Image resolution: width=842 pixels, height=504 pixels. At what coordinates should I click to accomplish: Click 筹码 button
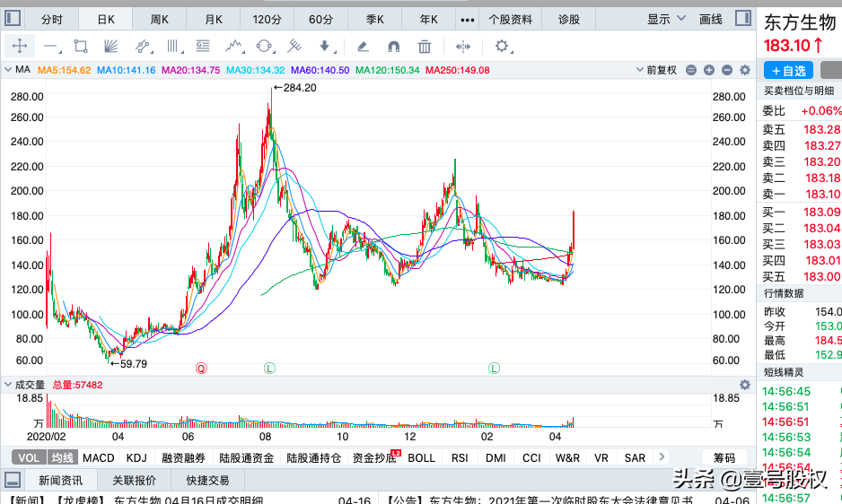(724, 457)
